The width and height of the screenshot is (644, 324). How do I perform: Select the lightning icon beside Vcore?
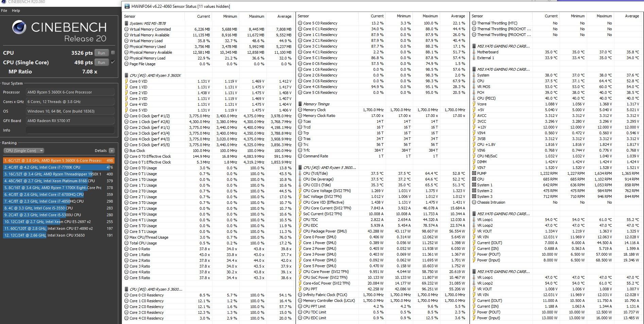(474, 104)
